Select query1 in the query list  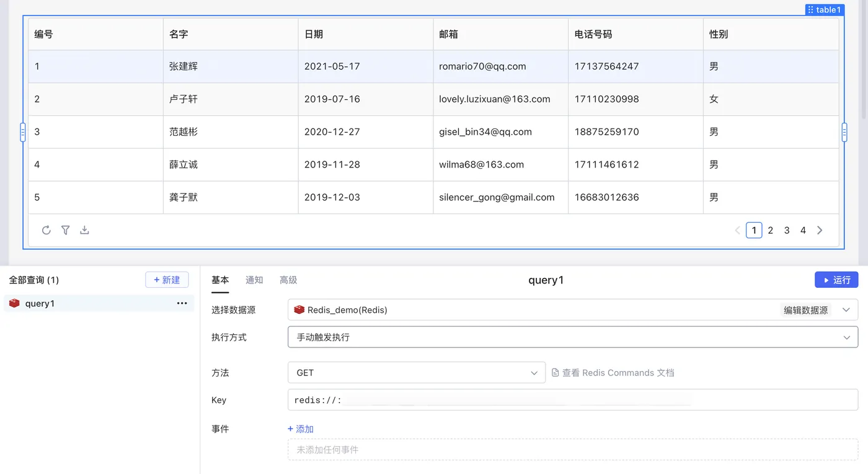tap(99, 303)
